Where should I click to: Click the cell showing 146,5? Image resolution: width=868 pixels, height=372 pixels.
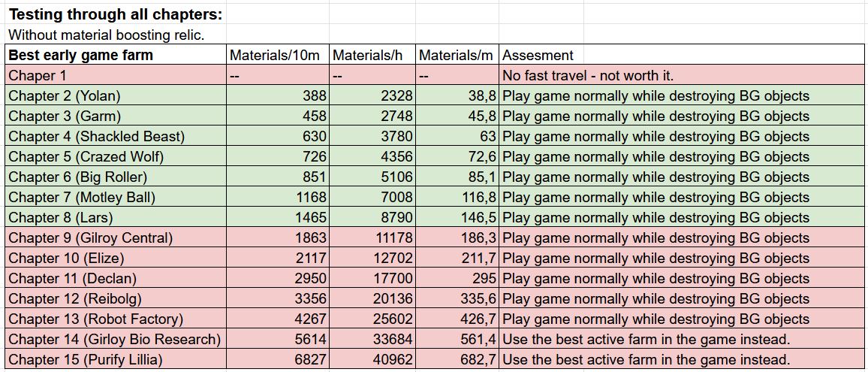[478, 217]
